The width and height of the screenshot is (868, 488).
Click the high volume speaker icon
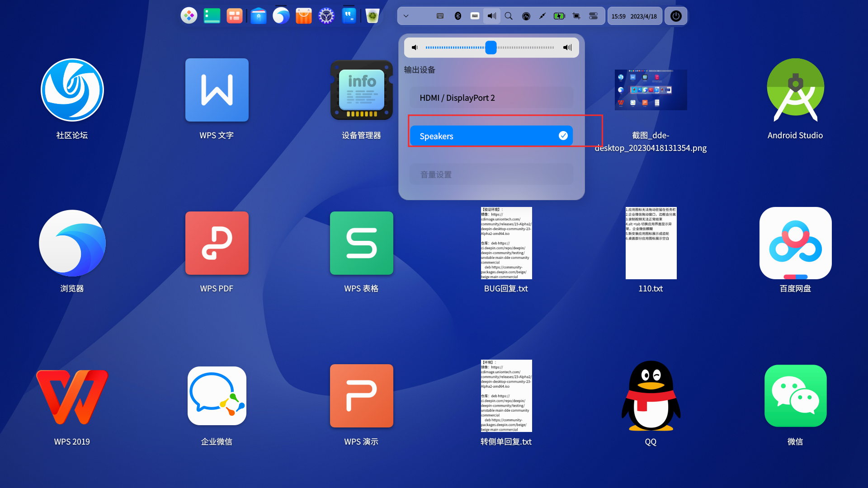point(567,47)
